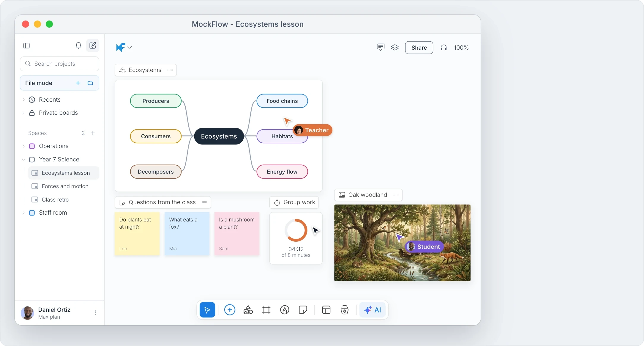Screen dimensions: 644x346
Task: Select the blue sticky note by Mia
Action: (187, 234)
